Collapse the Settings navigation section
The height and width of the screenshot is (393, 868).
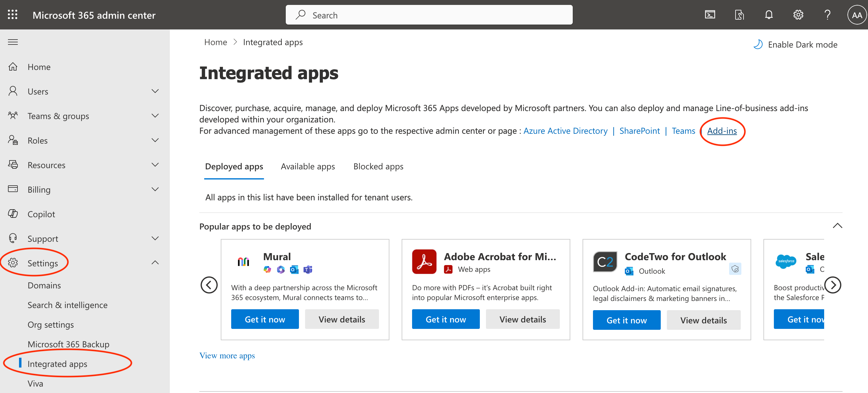coord(155,263)
